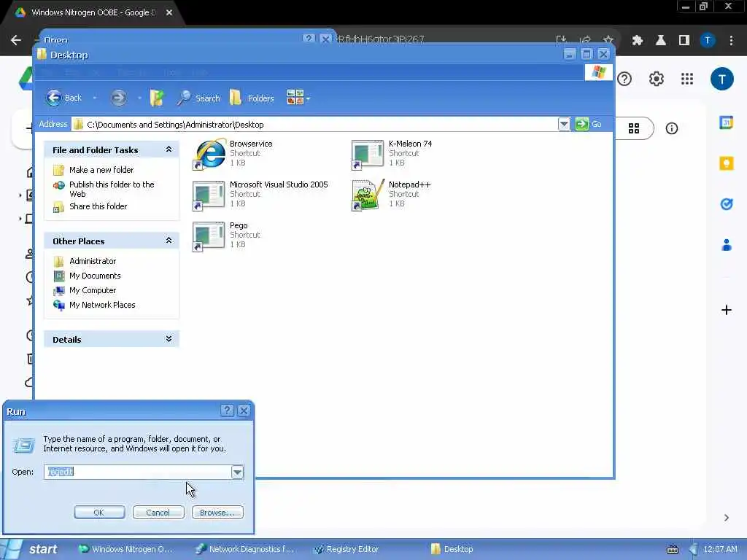
Task: Click the keyboard icon in system tray
Action: pos(672,550)
